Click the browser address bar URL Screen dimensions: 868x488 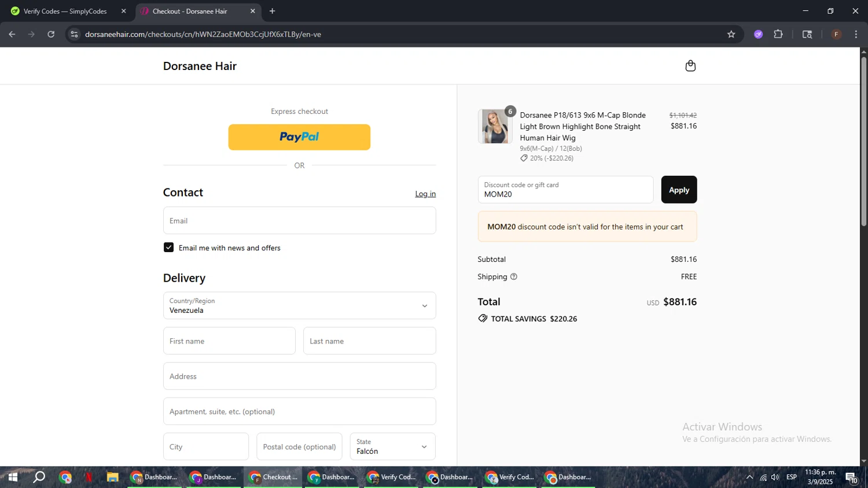click(203, 34)
